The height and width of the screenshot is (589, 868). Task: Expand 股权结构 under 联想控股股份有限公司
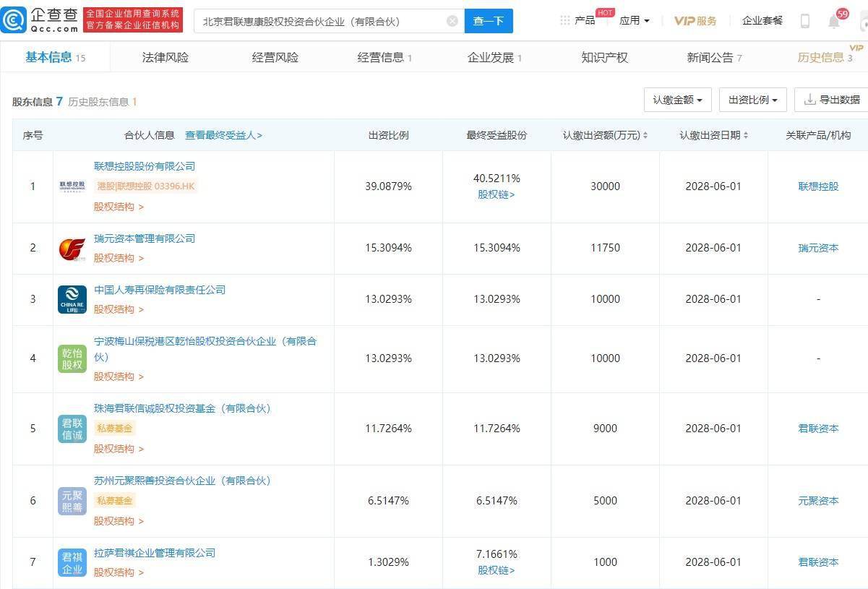click(119, 207)
